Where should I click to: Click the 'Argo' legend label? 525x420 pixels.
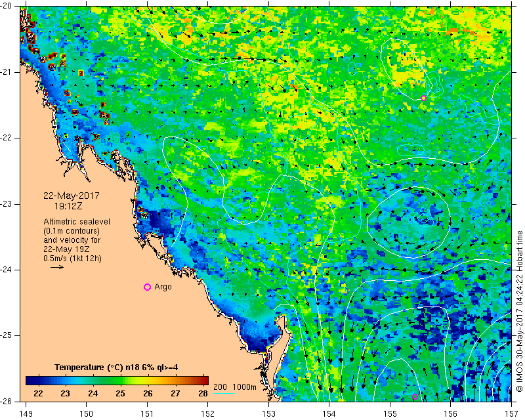coord(163,287)
